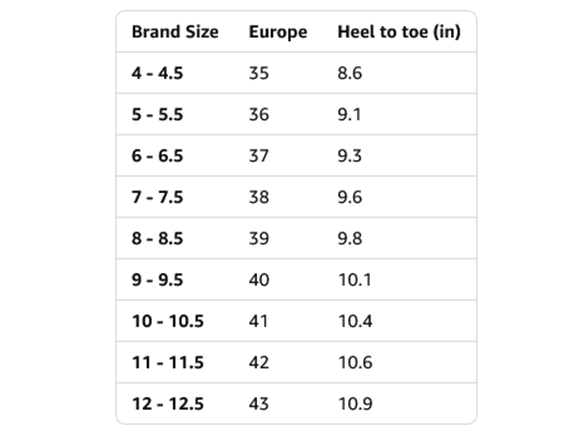Select brand size 7 - 7.5 cell
Screen dimensions: 588x441
tap(157, 197)
